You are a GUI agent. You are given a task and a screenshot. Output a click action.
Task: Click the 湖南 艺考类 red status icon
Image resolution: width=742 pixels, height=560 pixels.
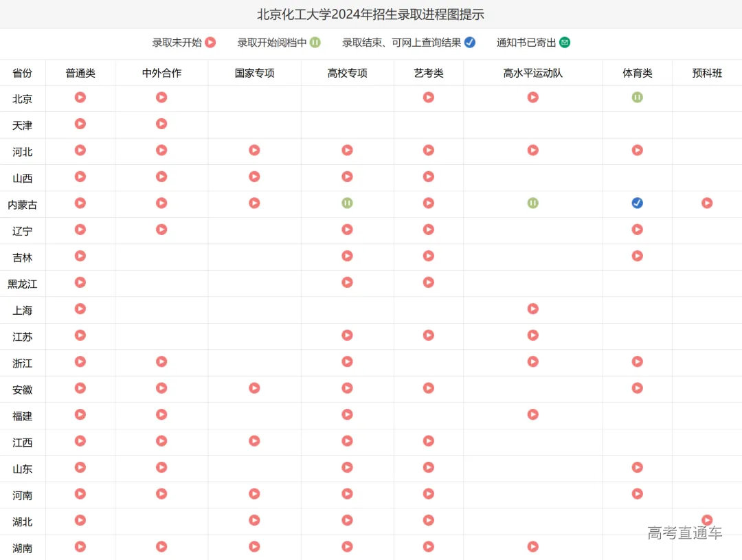click(428, 546)
